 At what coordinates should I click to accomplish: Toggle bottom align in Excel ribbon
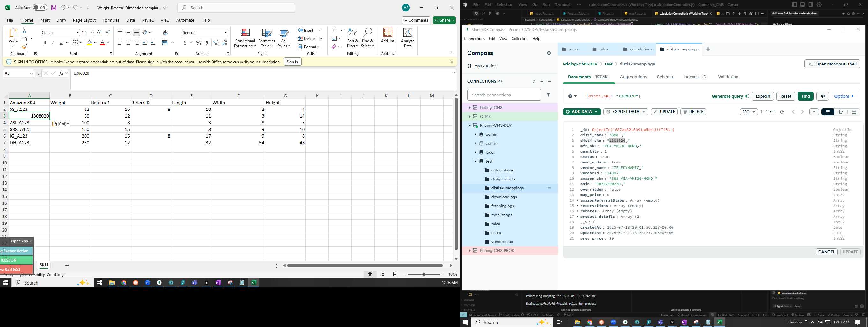click(x=137, y=32)
